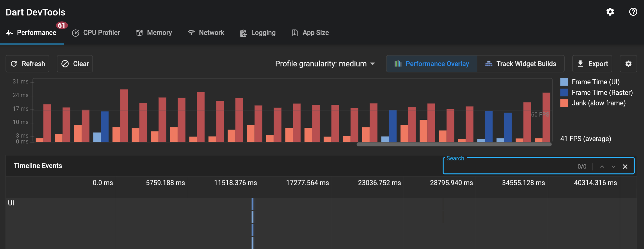Open DevTools settings gear in header
The width and height of the screenshot is (644, 249).
coord(610,12)
